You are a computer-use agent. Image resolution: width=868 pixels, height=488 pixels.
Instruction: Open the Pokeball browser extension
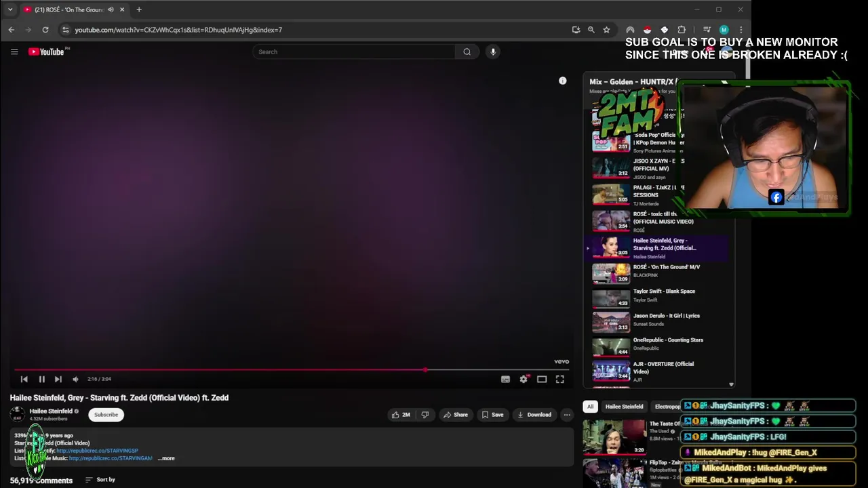[647, 30]
